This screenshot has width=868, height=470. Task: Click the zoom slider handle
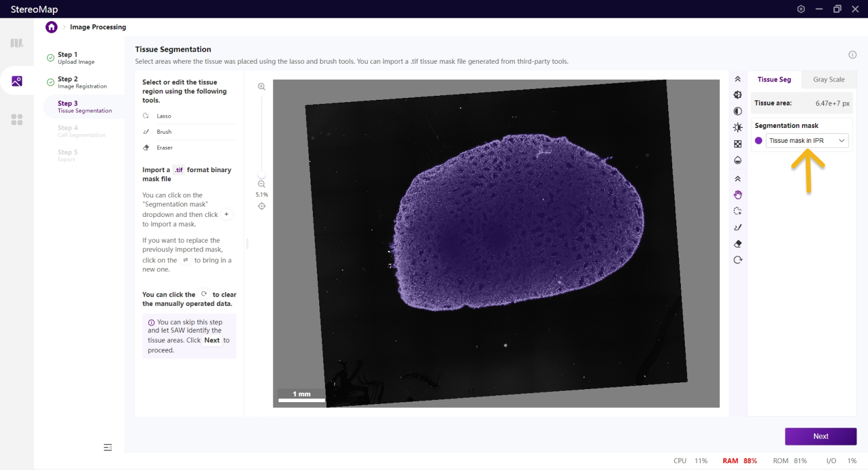(262, 174)
